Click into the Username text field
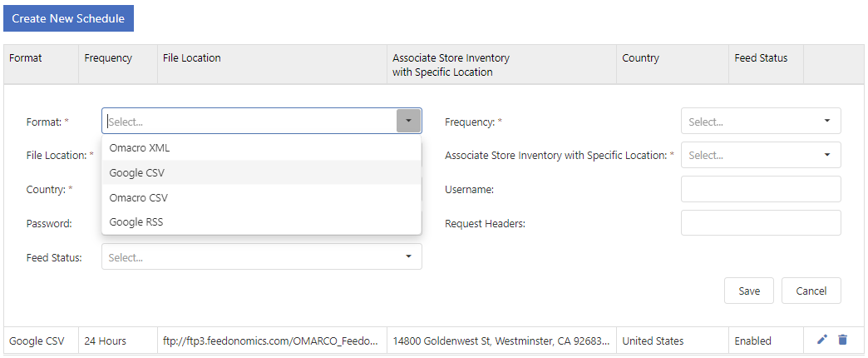The width and height of the screenshot is (868, 358). coord(760,189)
